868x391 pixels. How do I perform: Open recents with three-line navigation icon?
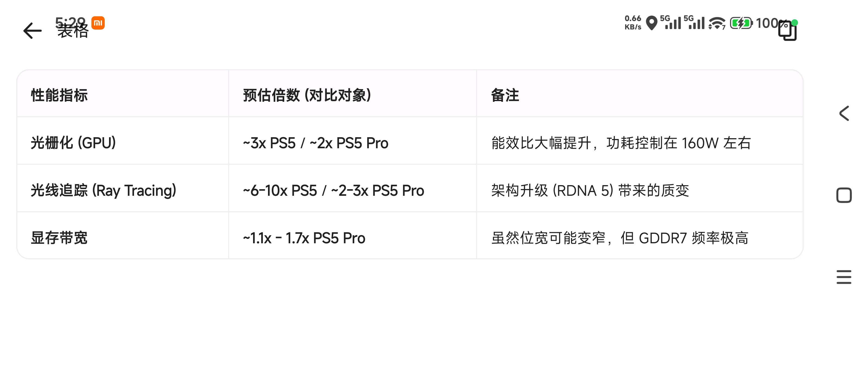844,277
